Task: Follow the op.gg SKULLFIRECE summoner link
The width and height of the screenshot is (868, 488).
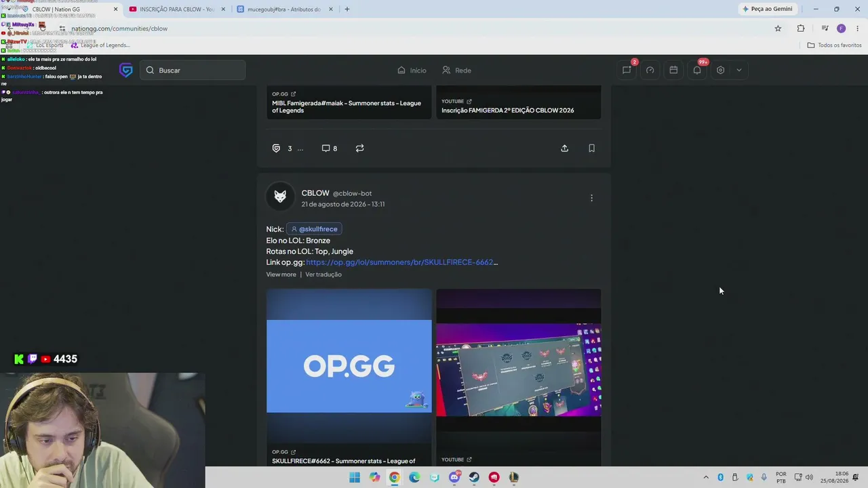Action: pyautogui.click(x=401, y=262)
